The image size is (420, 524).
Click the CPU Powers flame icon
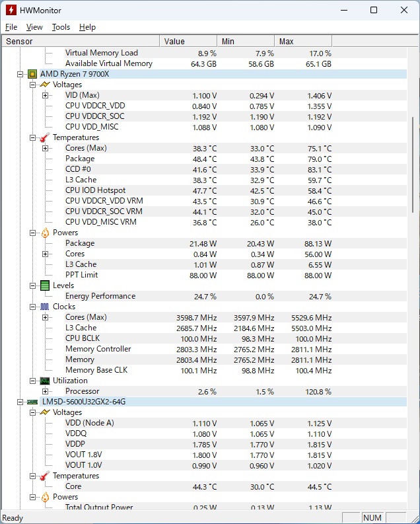(x=45, y=233)
